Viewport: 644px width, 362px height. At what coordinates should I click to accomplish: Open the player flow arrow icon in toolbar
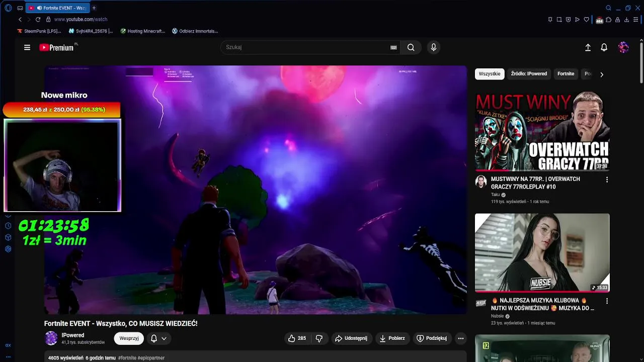pyautogui.click(x=577, y=20)
